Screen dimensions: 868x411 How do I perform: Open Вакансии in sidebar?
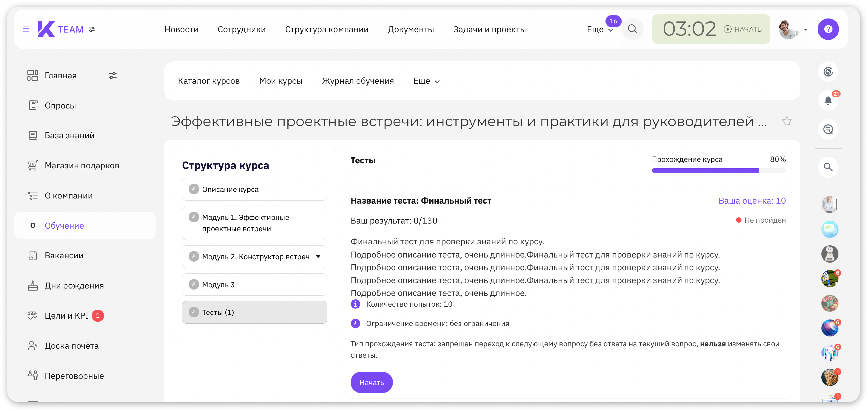tap(64, 255)
